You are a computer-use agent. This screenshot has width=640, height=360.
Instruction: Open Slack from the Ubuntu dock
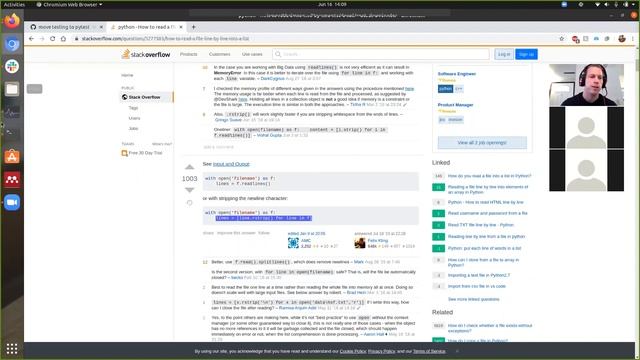tap(12, 66)
